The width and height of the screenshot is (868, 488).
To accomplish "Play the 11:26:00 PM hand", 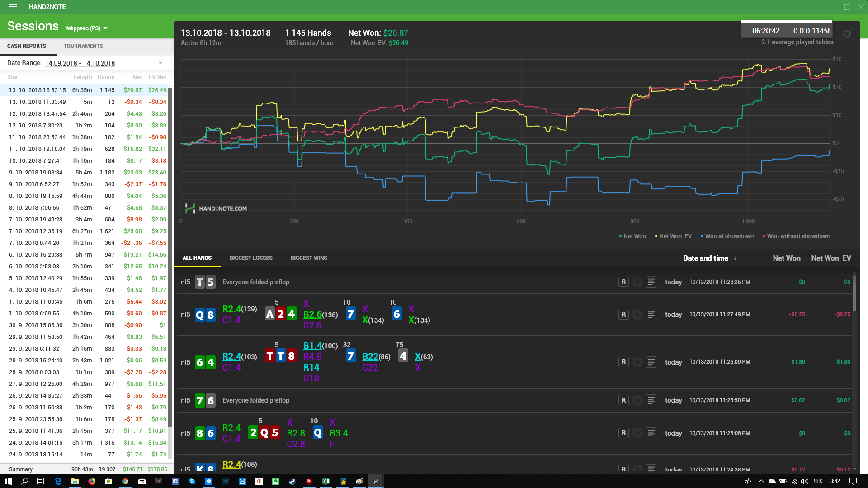I will (x=637, y=362).
